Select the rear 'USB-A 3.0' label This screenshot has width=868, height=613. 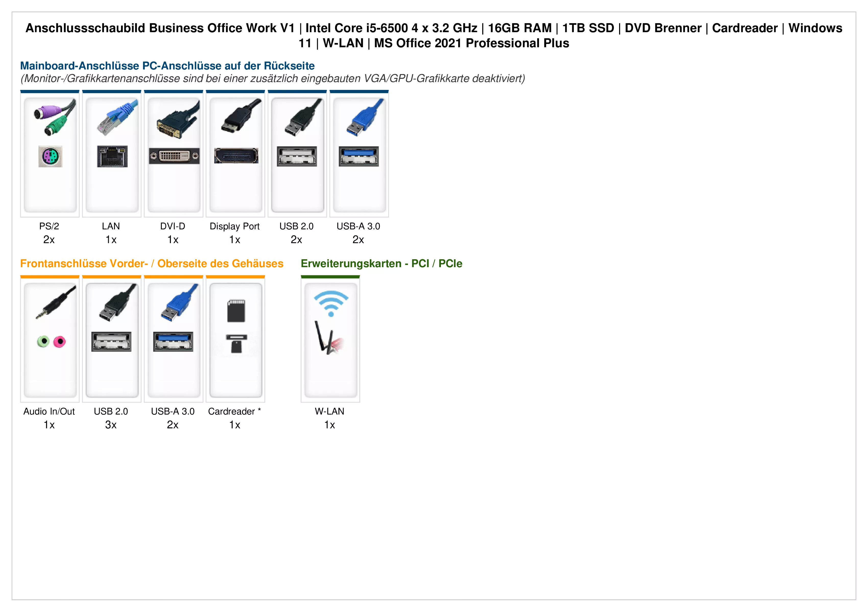(x=358, y=226)
